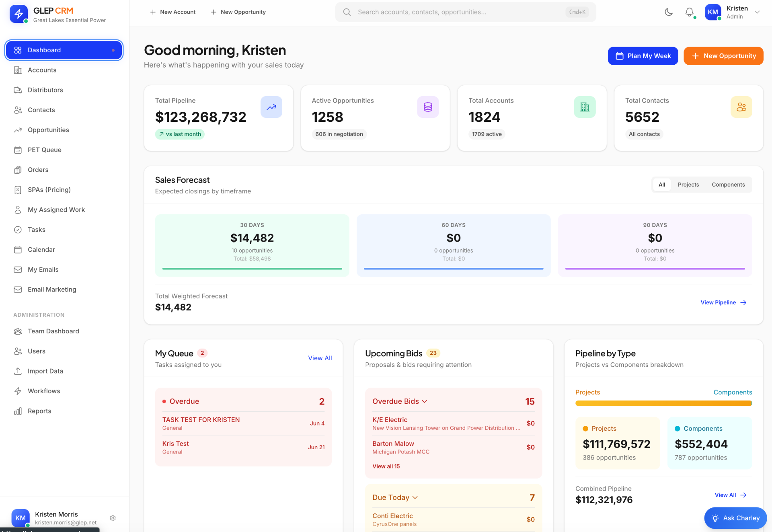Screen dimensions: 772x532
Task: Click the Components $552,404 card
Action: tap(710, 443)
